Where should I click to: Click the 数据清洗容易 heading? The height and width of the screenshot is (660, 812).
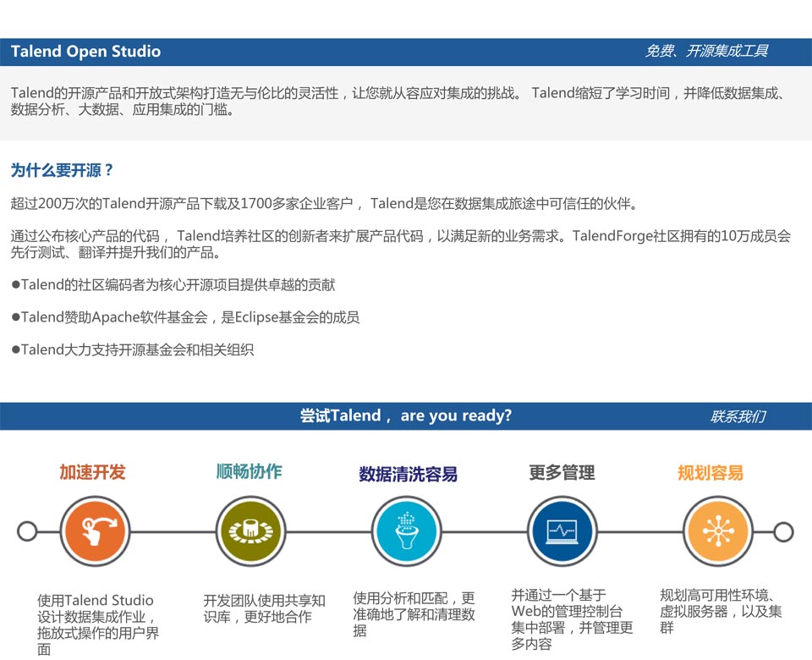pos(408,474)
